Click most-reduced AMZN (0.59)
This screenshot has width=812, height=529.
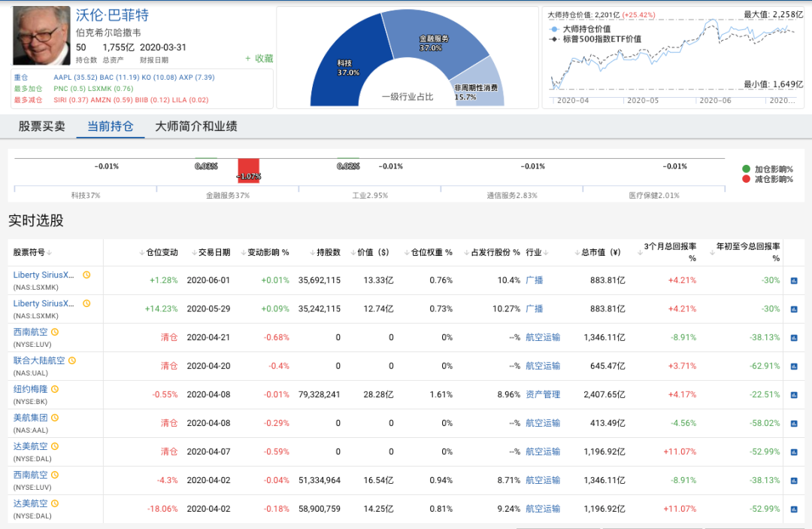point(112,101)
